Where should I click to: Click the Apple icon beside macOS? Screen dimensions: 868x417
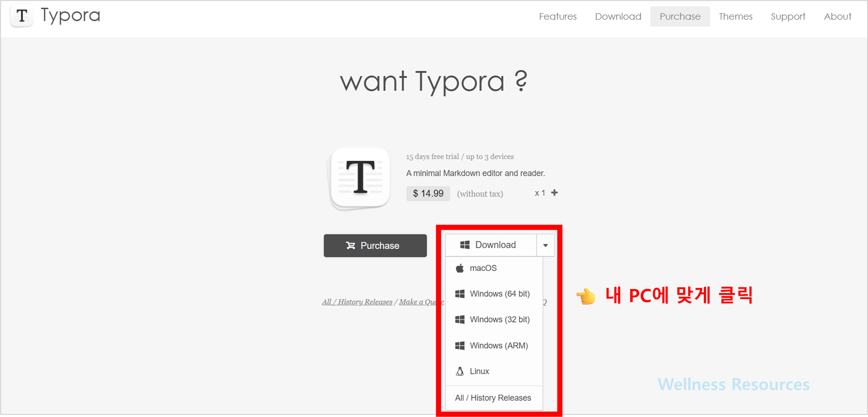[460, 268]
